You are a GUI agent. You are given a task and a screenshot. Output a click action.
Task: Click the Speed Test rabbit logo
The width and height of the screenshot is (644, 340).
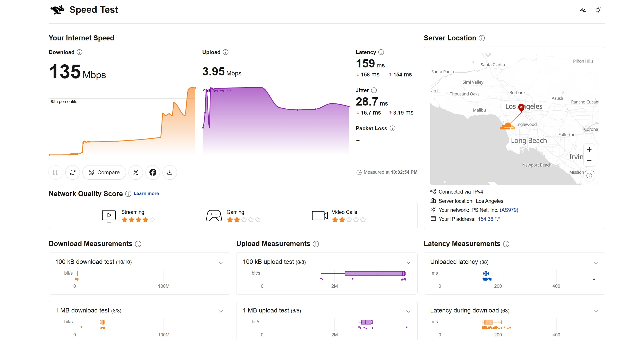(57, 10)
